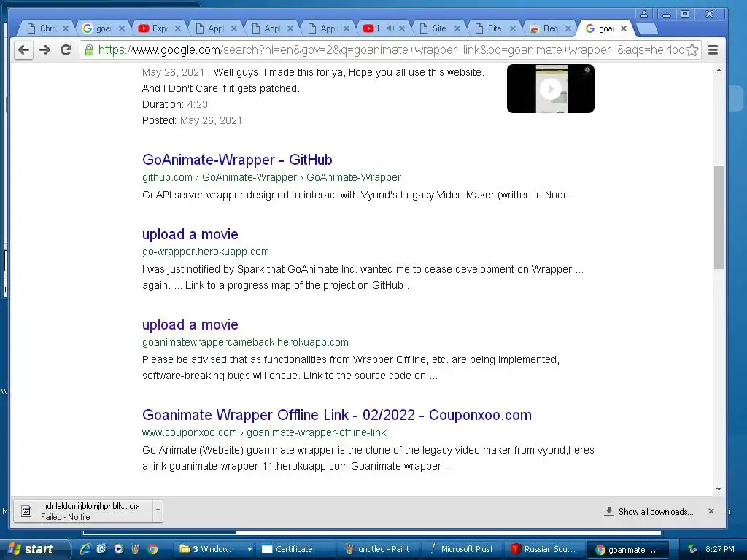Click the github.com › GoAnimate-Wrapper URL text

[271, 178]
